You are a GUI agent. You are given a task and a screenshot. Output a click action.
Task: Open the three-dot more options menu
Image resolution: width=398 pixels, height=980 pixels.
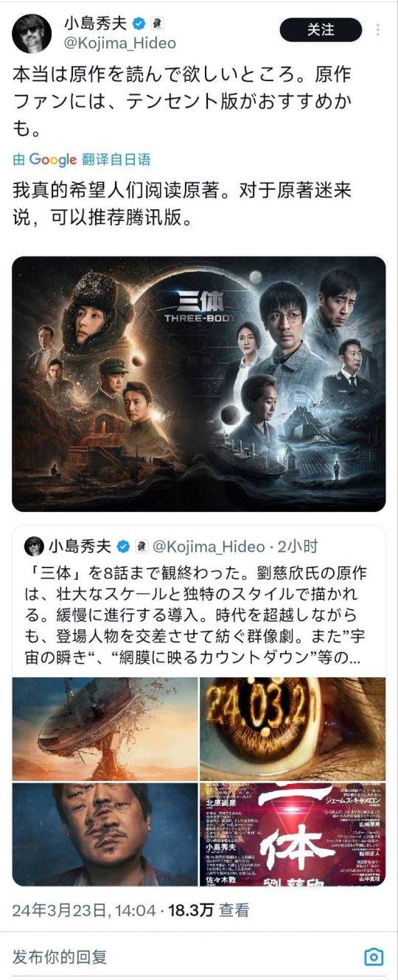378,30
